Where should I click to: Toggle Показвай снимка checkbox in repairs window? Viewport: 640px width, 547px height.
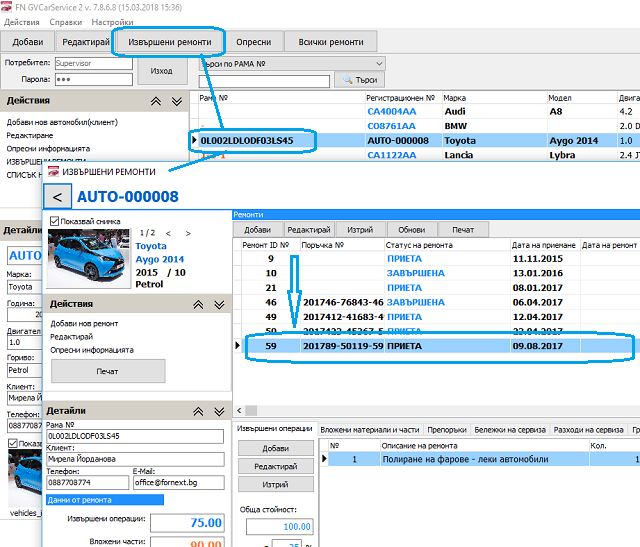(x=54, y=221)
